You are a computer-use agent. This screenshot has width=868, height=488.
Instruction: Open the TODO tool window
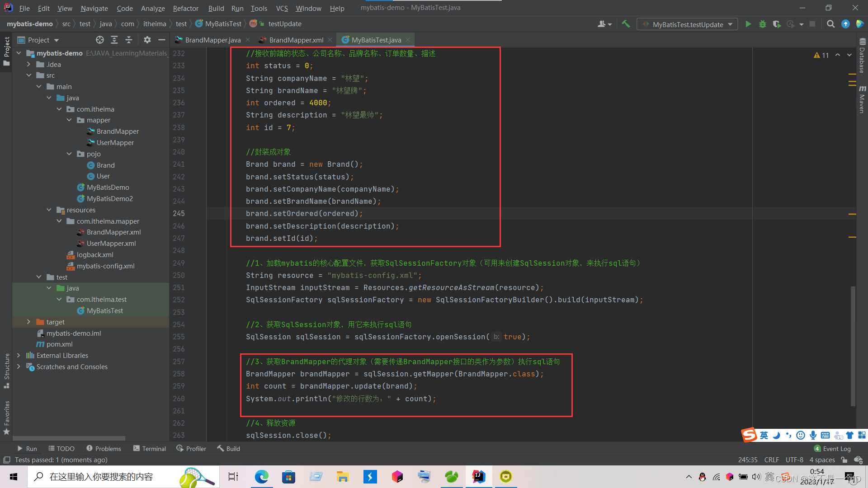pyautogui.click(x=61, y=449)
